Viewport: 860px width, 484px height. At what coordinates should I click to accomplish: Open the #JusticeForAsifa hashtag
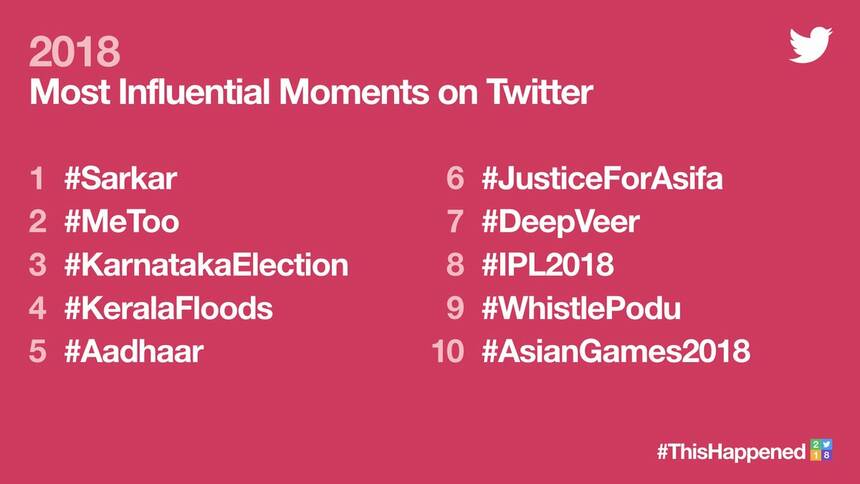point(601,180)
